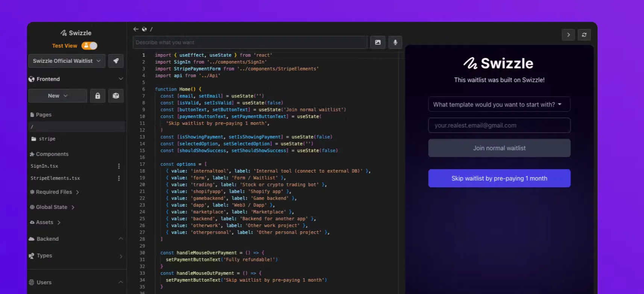Viewport: 644px width, 294px height.
Task: Click the right chevron button above preview
Action: click(568, 35)
